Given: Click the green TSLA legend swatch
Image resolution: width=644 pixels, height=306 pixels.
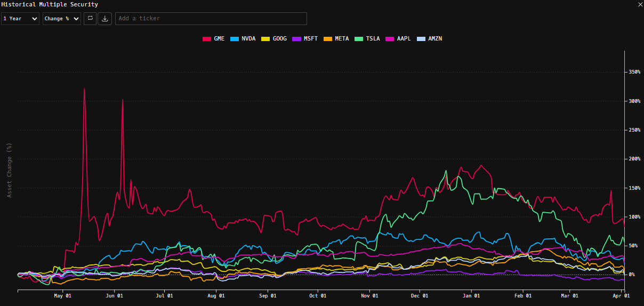Looking at the screenshot, I should point(359,39).
